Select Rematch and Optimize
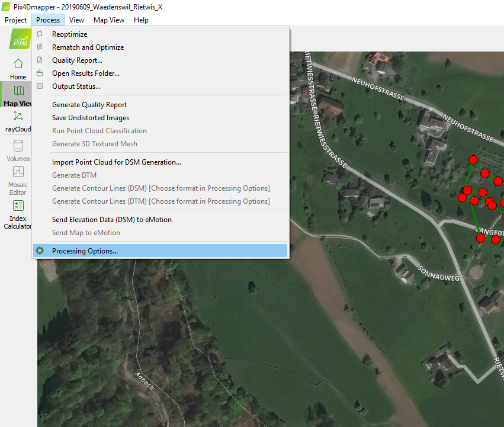Viewport: 504px width, 427px height. 87,47
